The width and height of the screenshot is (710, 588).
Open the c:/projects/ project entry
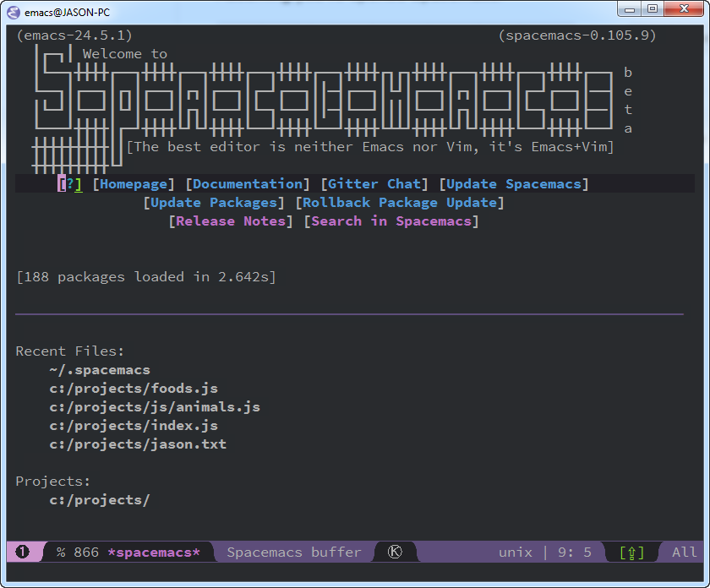(x=100, y=500)
